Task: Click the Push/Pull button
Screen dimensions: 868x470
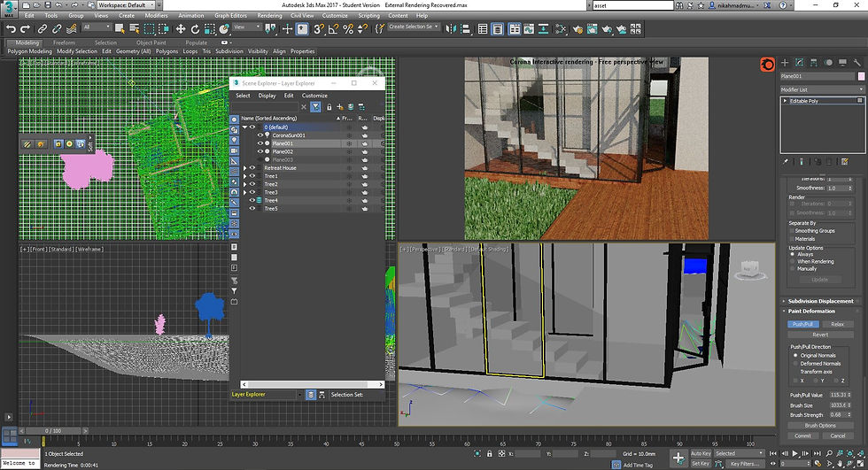Action: 802,324
